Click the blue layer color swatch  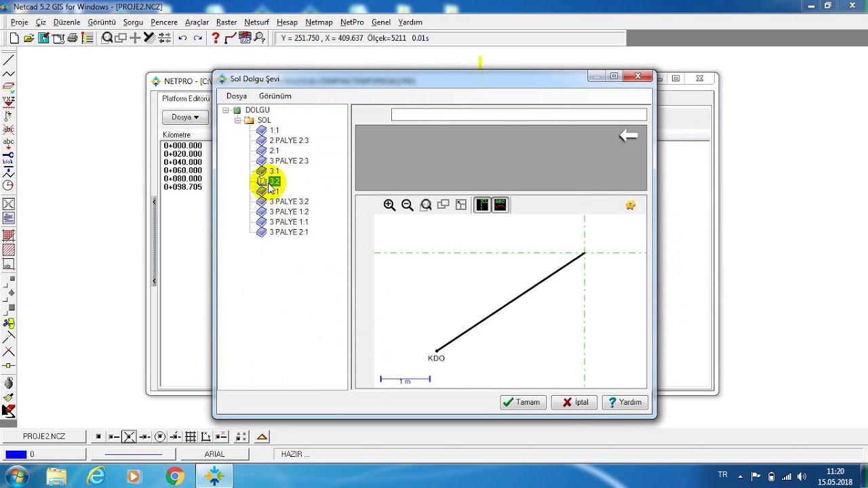(x=16, y=454)
